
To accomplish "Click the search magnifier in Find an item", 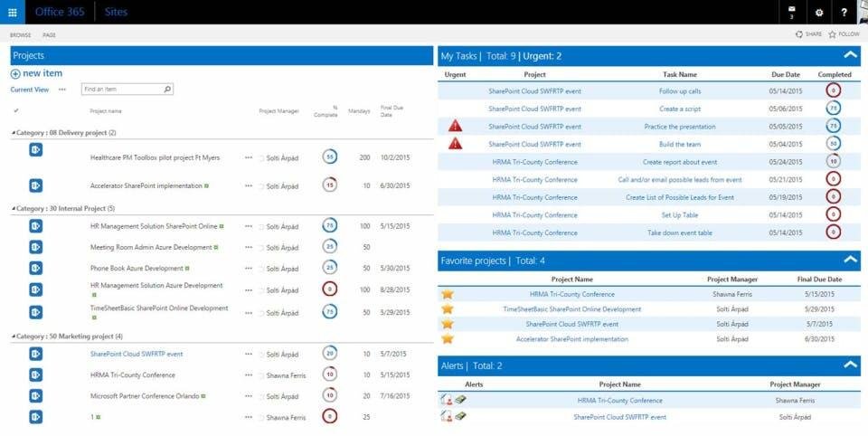I will coord(167,89).
